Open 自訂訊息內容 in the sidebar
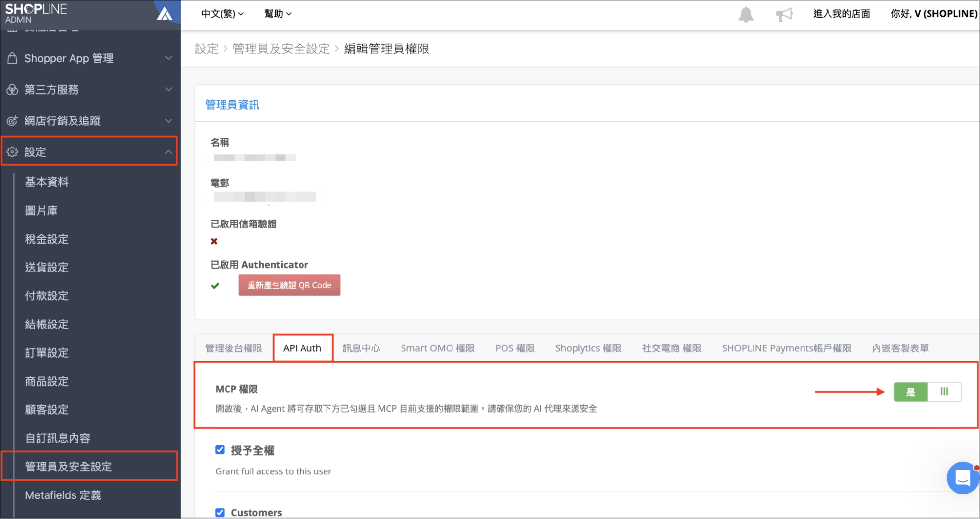Viewport: 980px width, 519px height. 57,438
